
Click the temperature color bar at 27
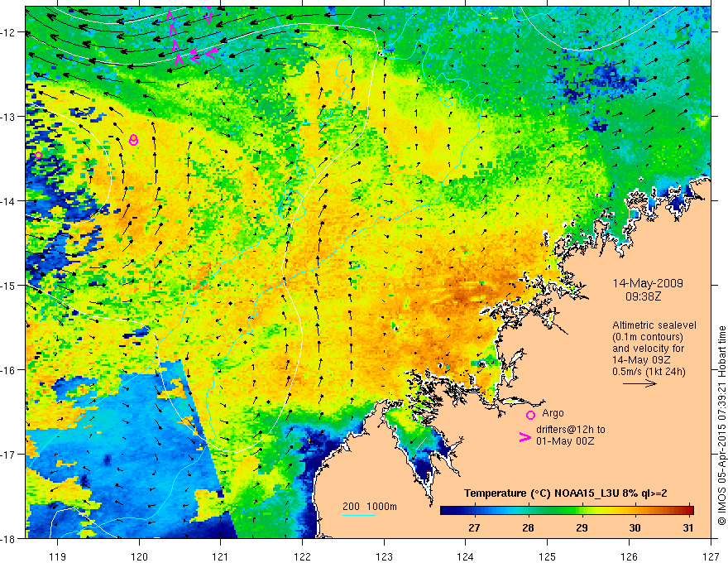[474, 511]
